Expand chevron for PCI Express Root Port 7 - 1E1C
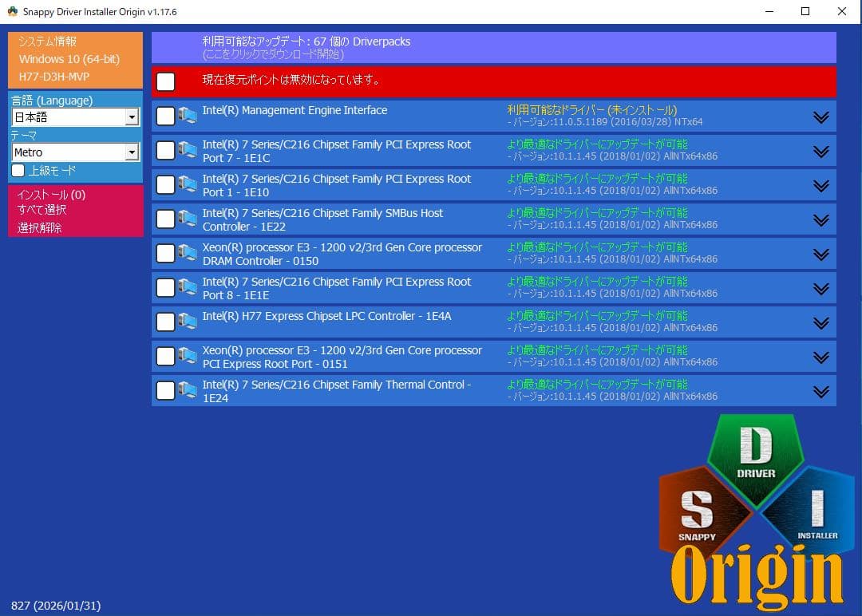Image resolution: width=862 pixels, height=616 pixels. 820,152
